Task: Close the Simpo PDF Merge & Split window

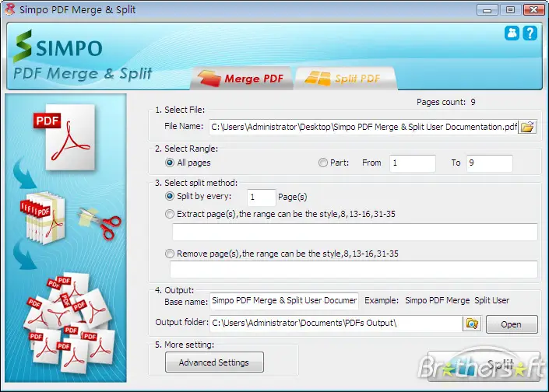Action: coord(533,10)
